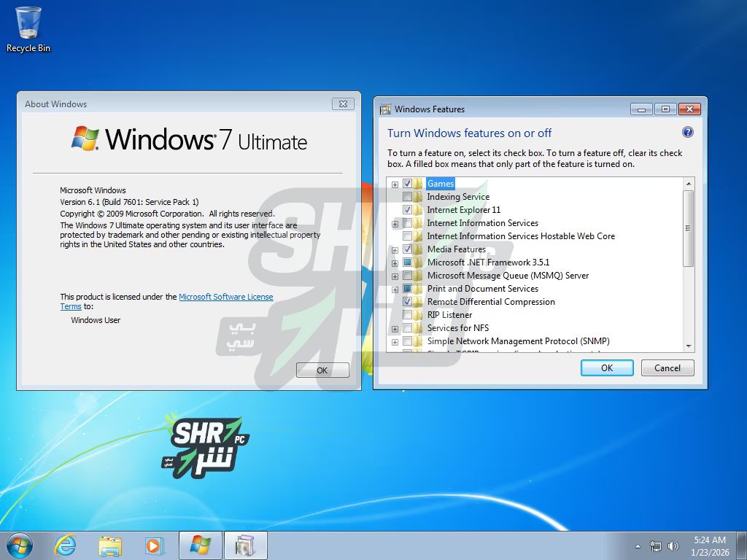This screenshot has height=560, width=747.
Task: Open help in Windows Features dialog
Action: tap(687, 133)
